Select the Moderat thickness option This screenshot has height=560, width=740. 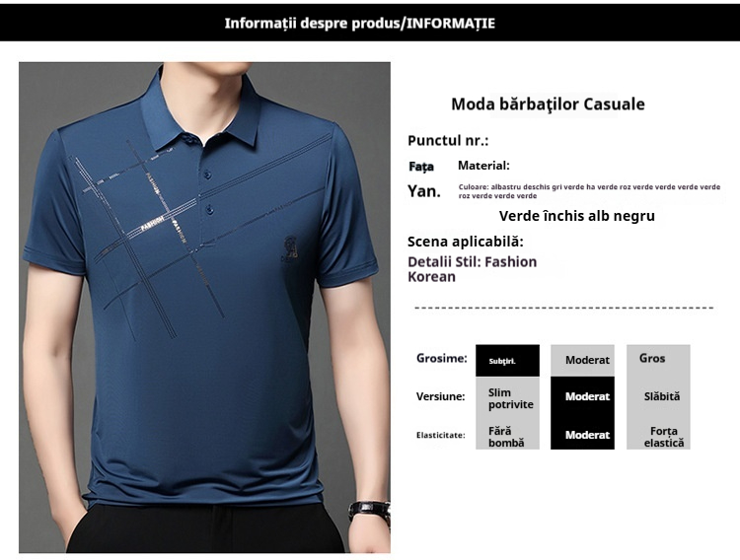pos(582,361)
